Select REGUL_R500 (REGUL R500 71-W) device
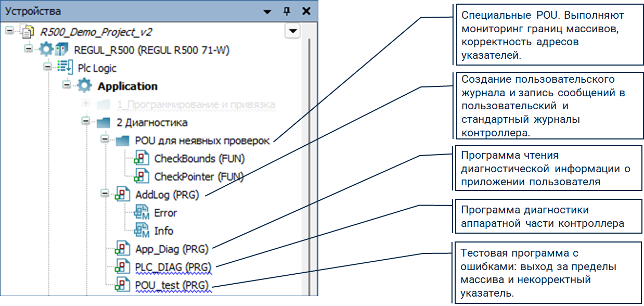Screen dimensions: 644x306 point(151,50)
